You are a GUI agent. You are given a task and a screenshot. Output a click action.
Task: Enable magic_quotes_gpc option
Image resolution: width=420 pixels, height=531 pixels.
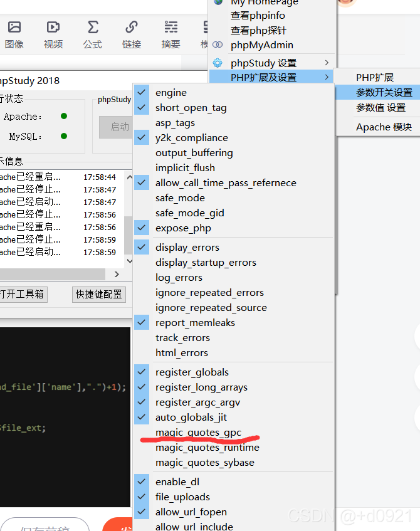[x=234, y=433]
